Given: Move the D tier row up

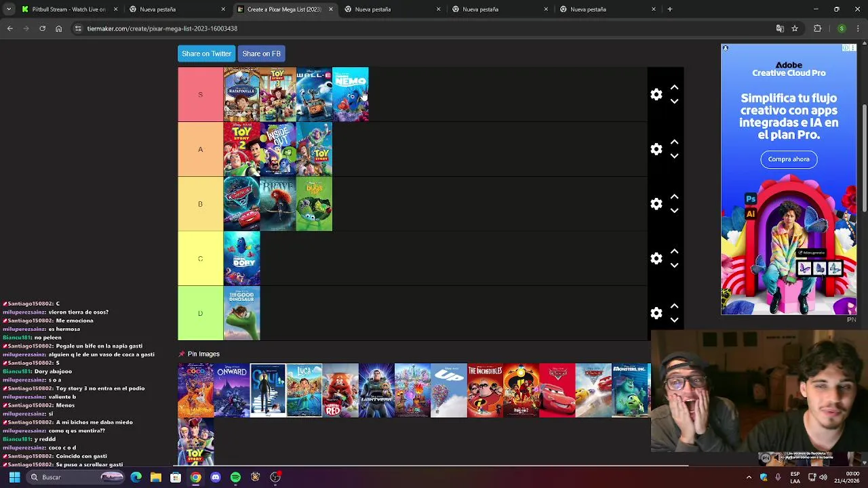Looking at the screenshot, I should click(674, 306).
